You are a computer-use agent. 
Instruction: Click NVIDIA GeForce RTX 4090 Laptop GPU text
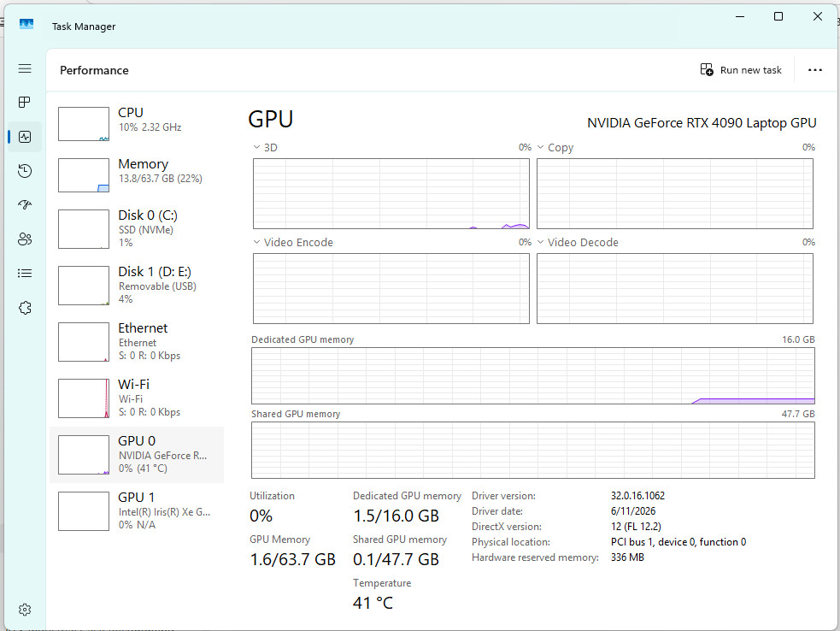tap(702, 123)
